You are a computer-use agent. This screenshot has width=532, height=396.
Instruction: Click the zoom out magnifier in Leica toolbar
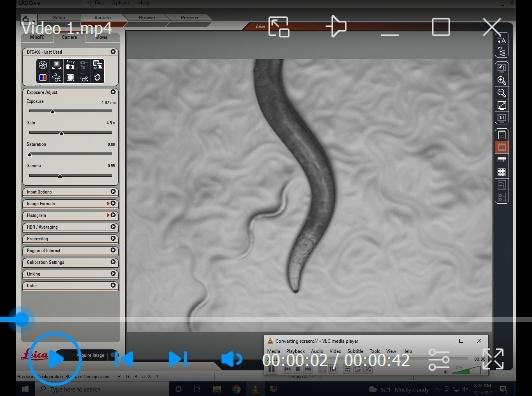coord(502,93)
